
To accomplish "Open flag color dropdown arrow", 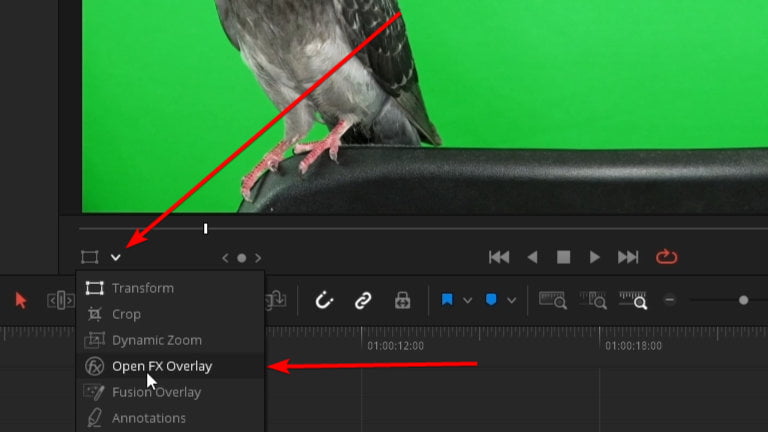I will click(468, 300).
